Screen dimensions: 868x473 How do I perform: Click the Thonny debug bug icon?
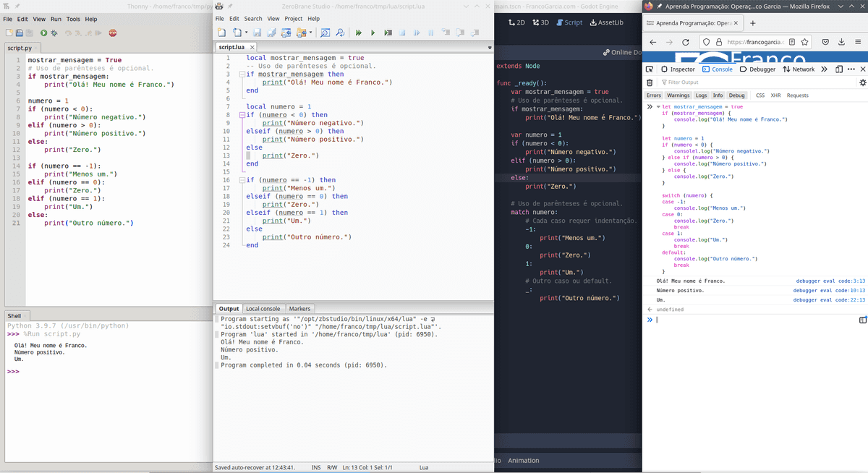54,33
